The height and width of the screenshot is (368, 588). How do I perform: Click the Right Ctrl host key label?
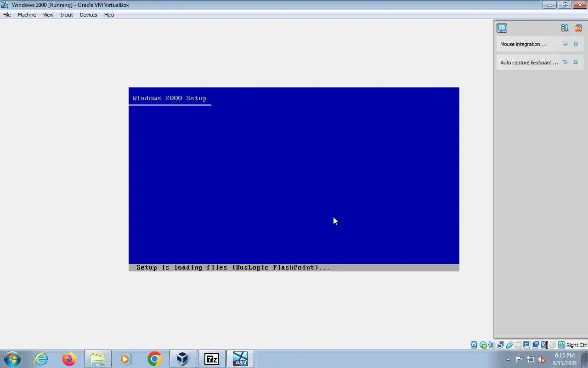click(x=577, y=345)
